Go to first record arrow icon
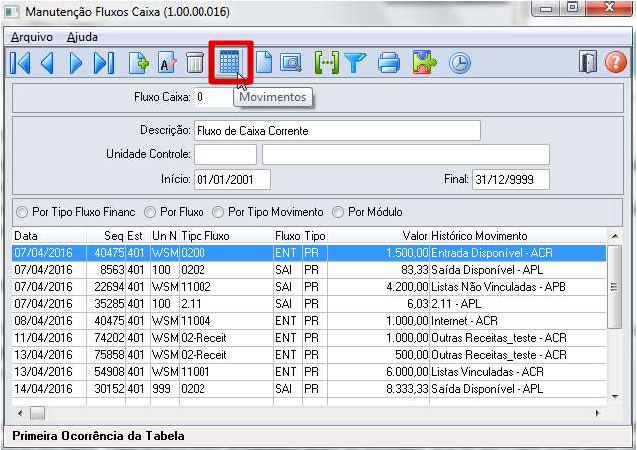637x450 pixels. tap(20, 63)
